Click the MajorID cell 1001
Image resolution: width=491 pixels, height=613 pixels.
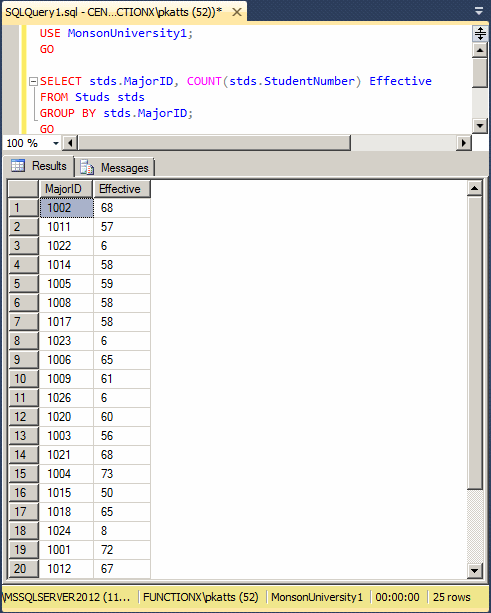(66, 550)
